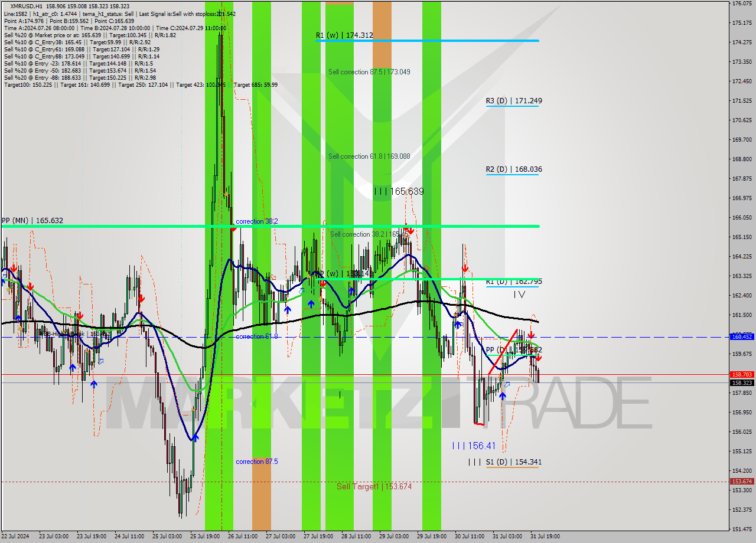756x543 pixels.
Task: Click the '22 Jul 2024' date label
Action: click(x=15, y=537)
